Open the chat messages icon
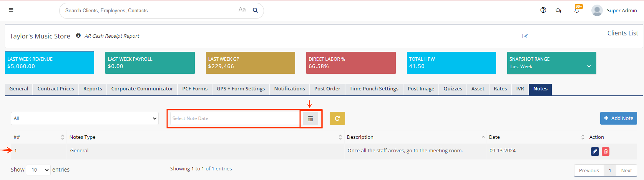The height and width of the screenshot is (180, 644). tap(558, 11)
